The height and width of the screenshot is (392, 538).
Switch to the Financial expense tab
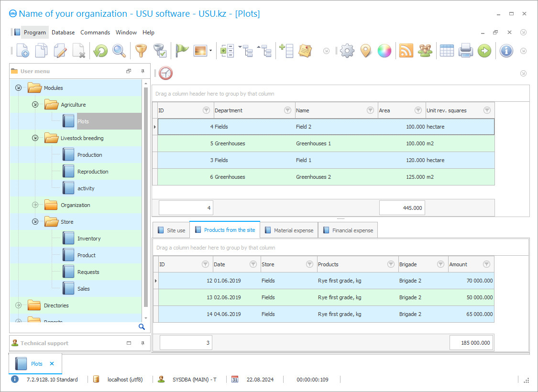click(x=348, y=230)
